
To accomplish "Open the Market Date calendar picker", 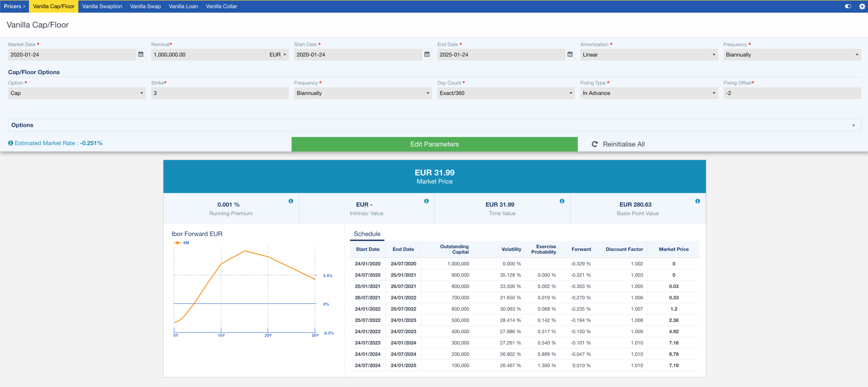I will pos(141,54).
